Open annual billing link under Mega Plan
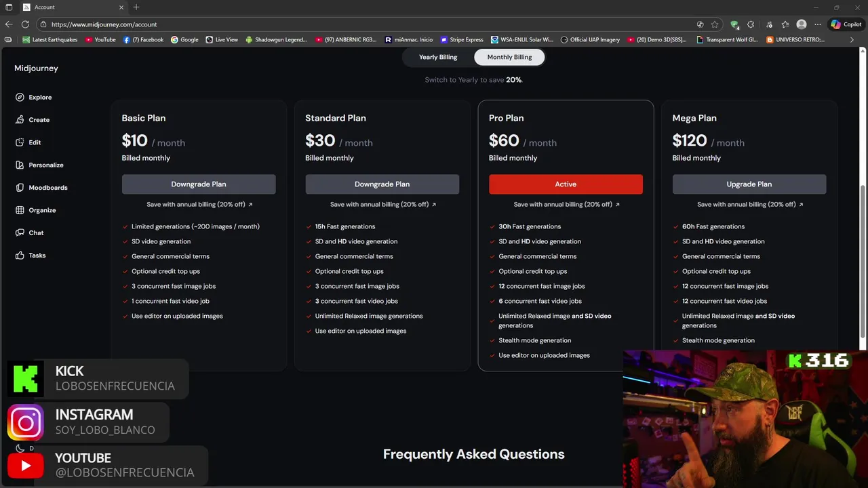868x488 pixels. (x=750, y=204)
